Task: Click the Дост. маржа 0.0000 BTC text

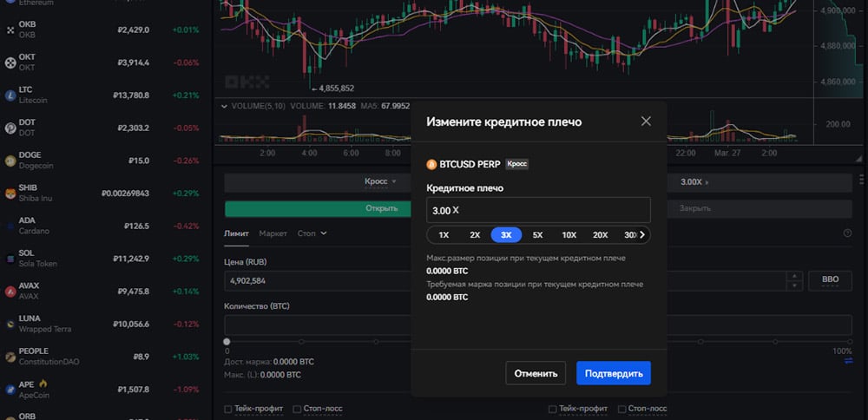Action: tap(268, 362)
